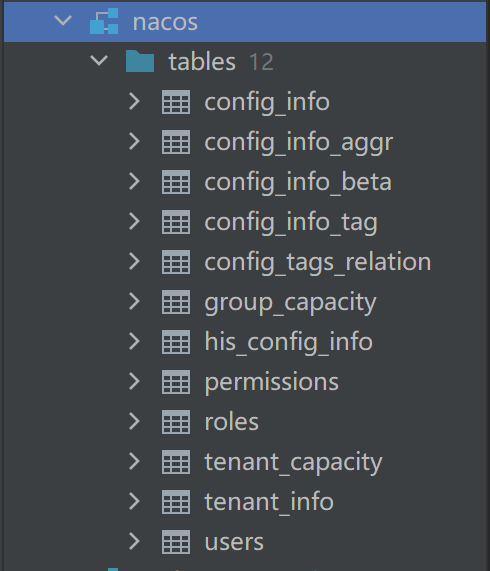Viewport: 490px width, 571px height.
Task: Expand the config_tags_relation table
Action: 135,261
